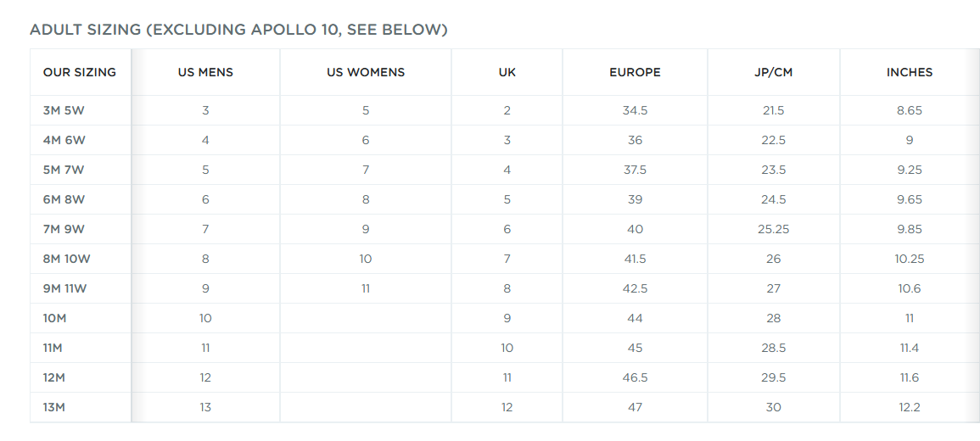The image size is (980, 441).
Task: Click the Adult Sizing heading text
Action: 238,30
